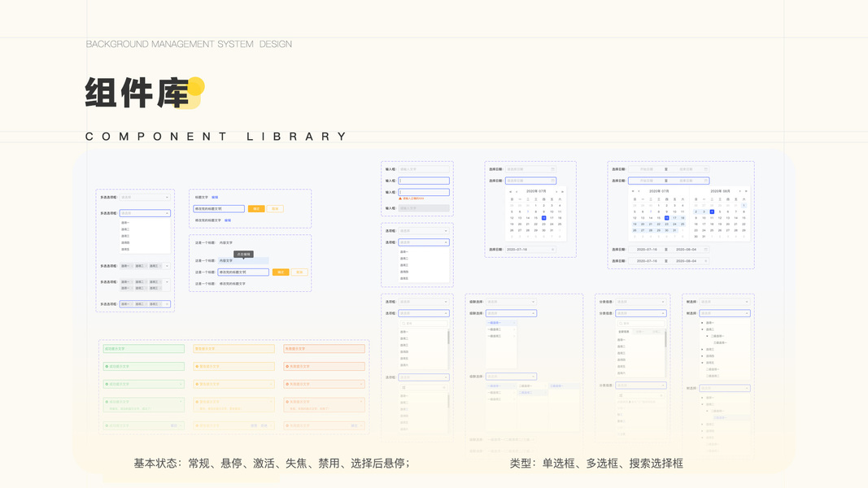The width and height of the screenshot is (868, 488).
Task: Open first closed 级联选择 cascader dropdown
Action: click(x=511, y=302)
